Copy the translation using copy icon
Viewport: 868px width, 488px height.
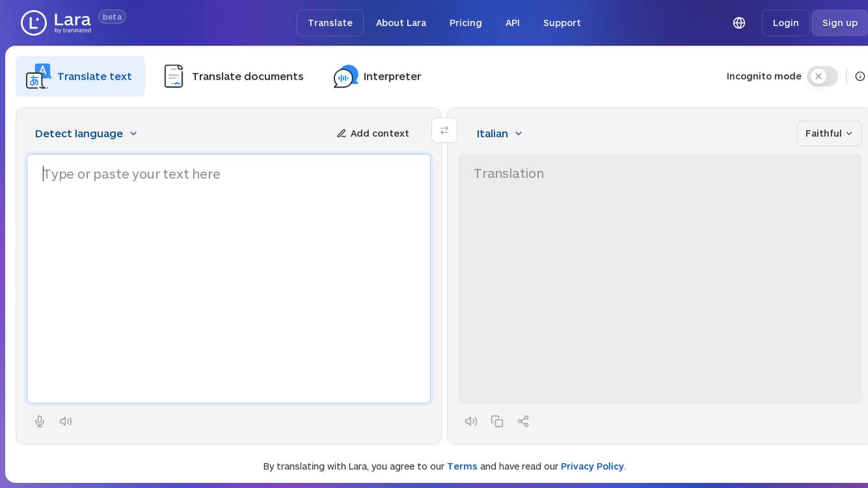[497, 421]
